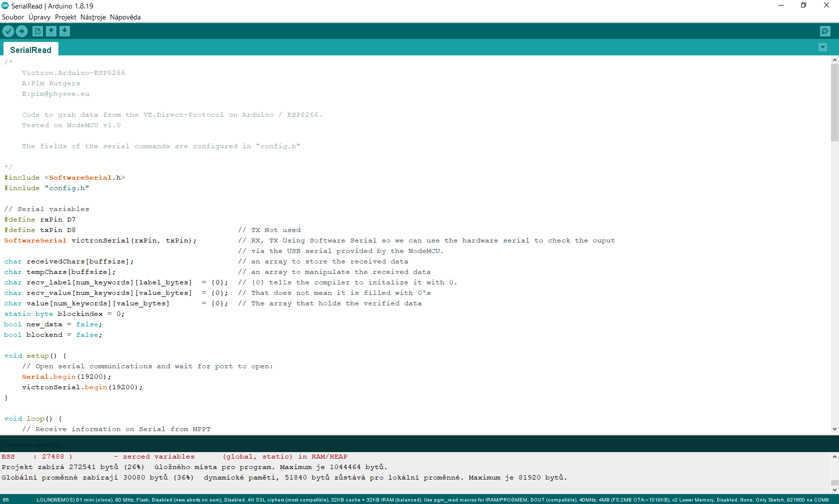Open the Nápověda menu

click(125, 17)
